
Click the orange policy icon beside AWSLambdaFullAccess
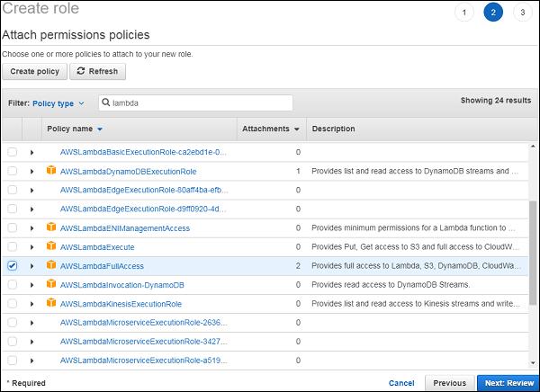click(x=50, y=266)
